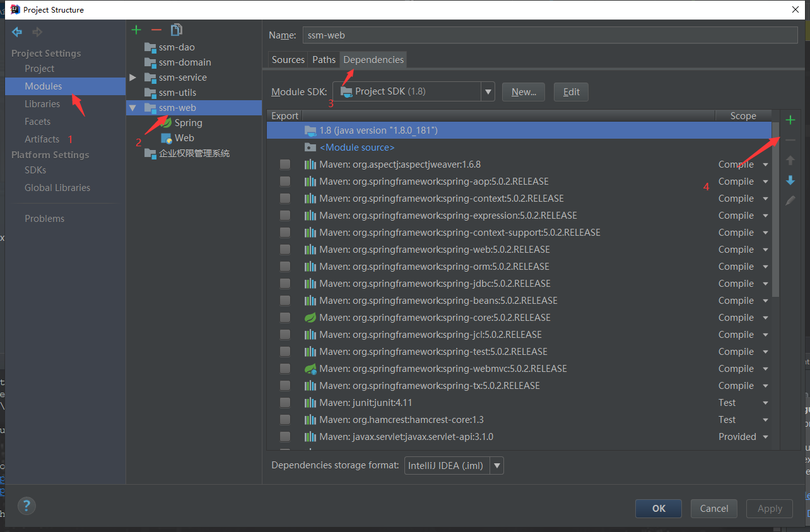
Task: Enable Export for junit:4.11 dependency
Action: tap(285, 402)
